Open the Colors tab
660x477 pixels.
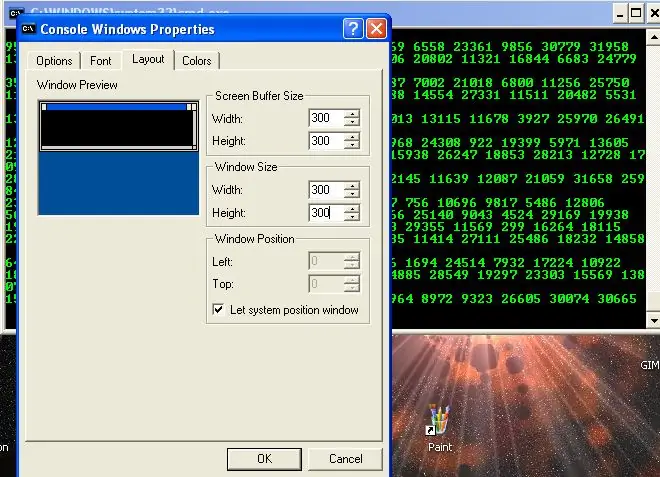coord(197,61)
